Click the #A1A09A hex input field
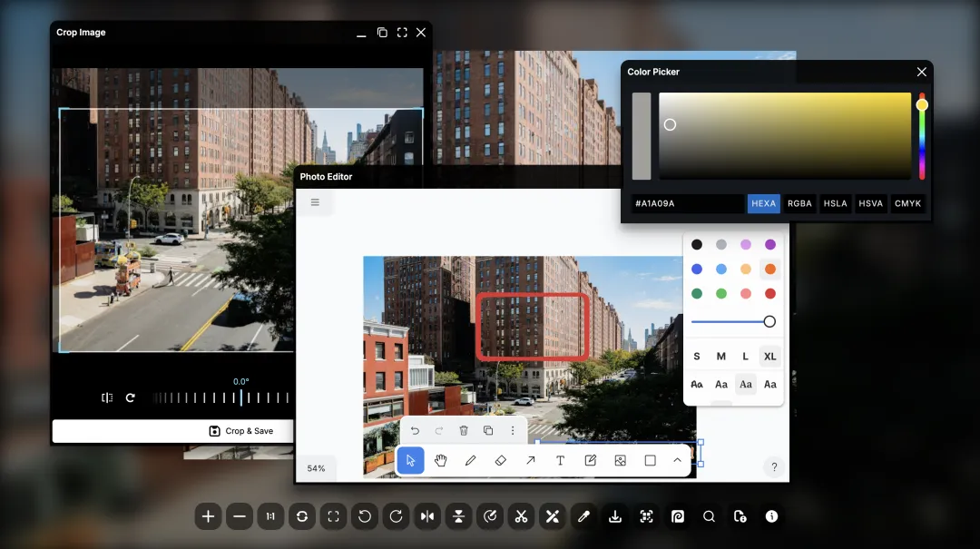The width and height of the screenshot is (980, 549). 688,203
